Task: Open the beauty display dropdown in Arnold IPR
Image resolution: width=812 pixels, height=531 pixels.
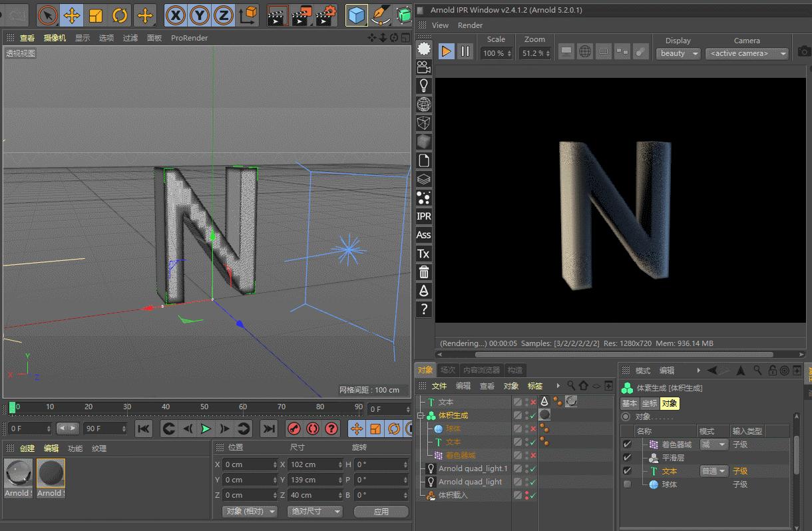Action: [678, 53]
